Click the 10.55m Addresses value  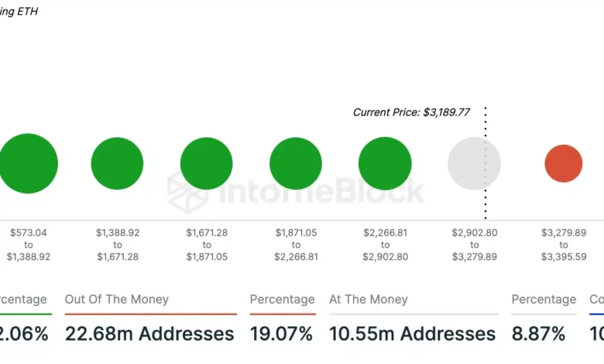(412, 334)
